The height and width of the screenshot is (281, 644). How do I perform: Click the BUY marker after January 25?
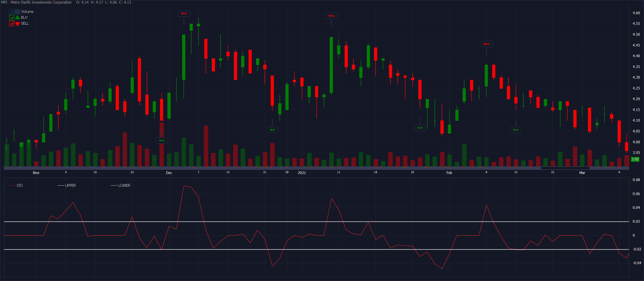[x=420, y=128]
